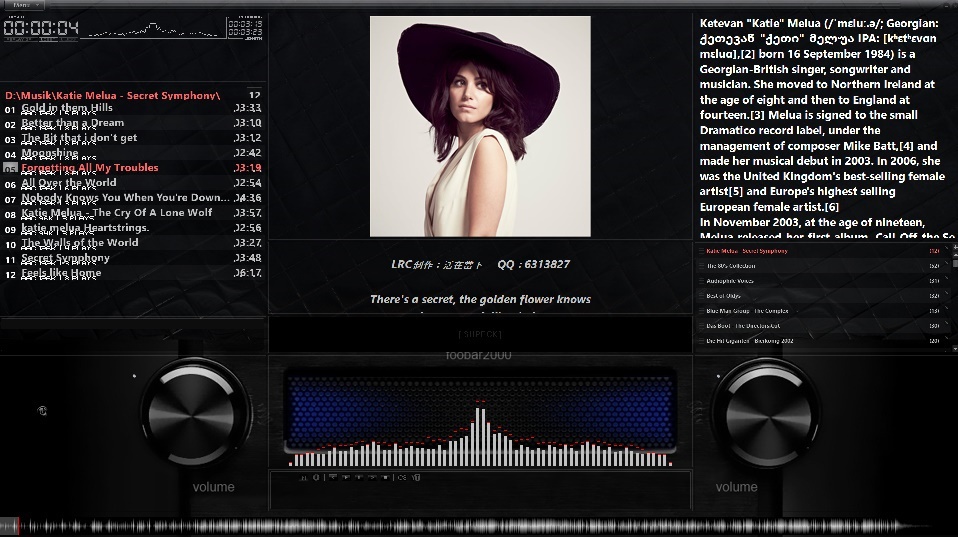Click the bars icon at the toolbar's left end
Image resolution: width=958 pixels, height=537 pixels.
pos(303,478)
